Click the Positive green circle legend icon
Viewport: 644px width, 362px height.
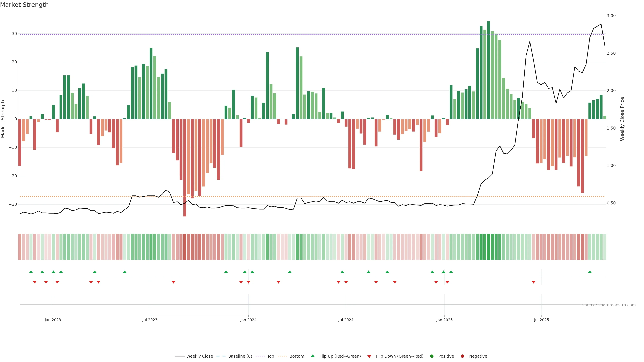[432, 356]
